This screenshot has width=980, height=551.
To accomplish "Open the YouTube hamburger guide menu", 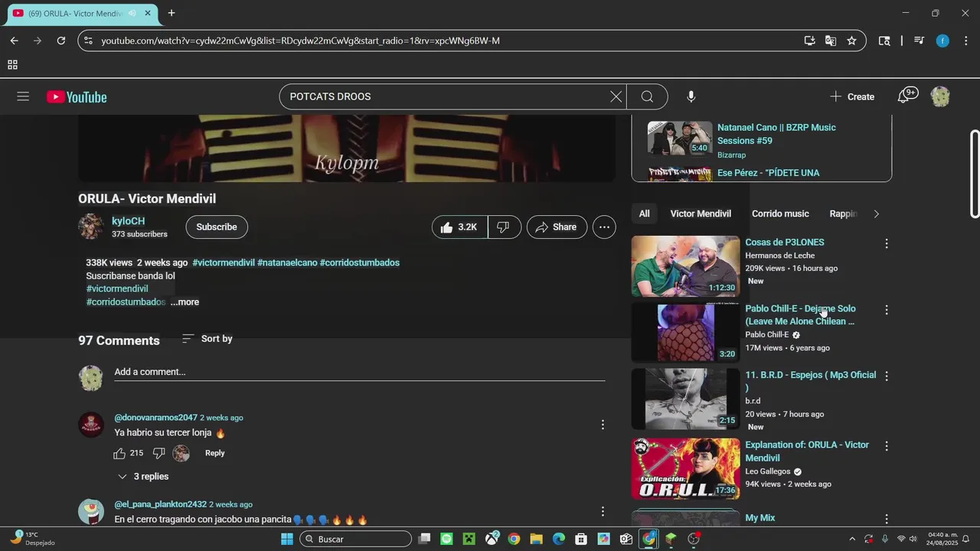I will click(23, 96).
